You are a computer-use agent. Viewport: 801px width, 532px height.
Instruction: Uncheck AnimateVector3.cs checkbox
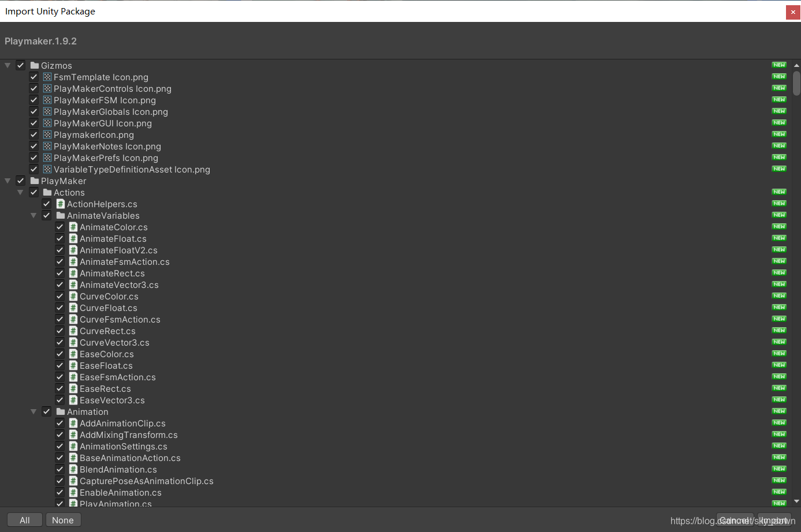point(59,284)
